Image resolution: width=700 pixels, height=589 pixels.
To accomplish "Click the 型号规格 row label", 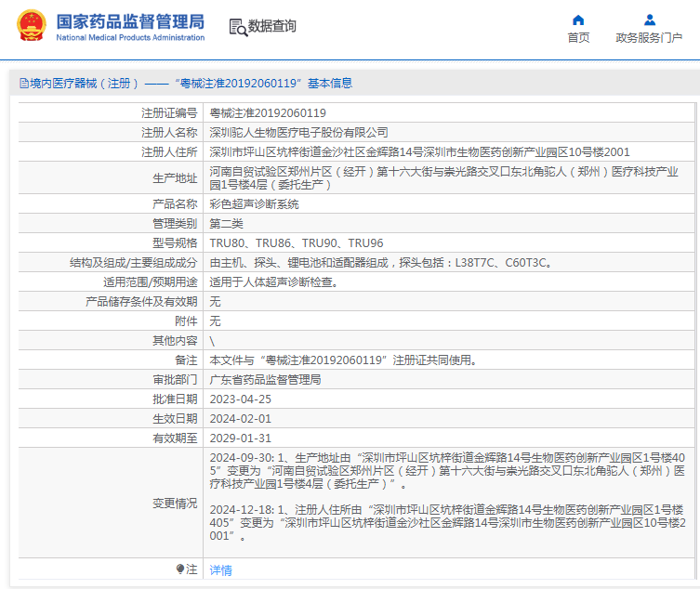I will coord(175,243).
